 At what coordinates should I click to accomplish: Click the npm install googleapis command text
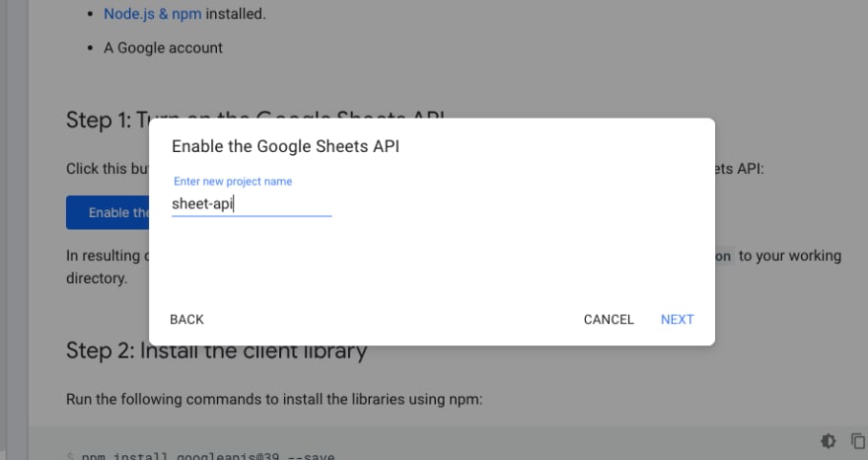click(207, 456)
